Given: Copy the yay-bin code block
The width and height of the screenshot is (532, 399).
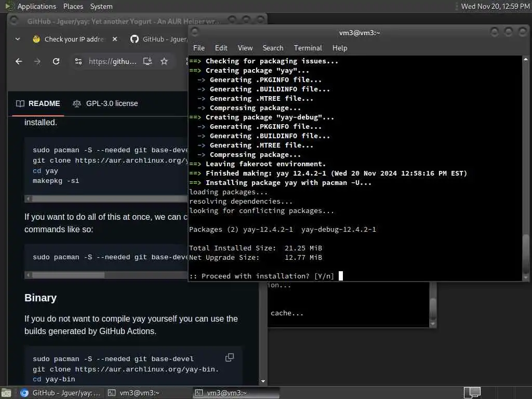Looking at the screenshot, I should pos(230,357).
